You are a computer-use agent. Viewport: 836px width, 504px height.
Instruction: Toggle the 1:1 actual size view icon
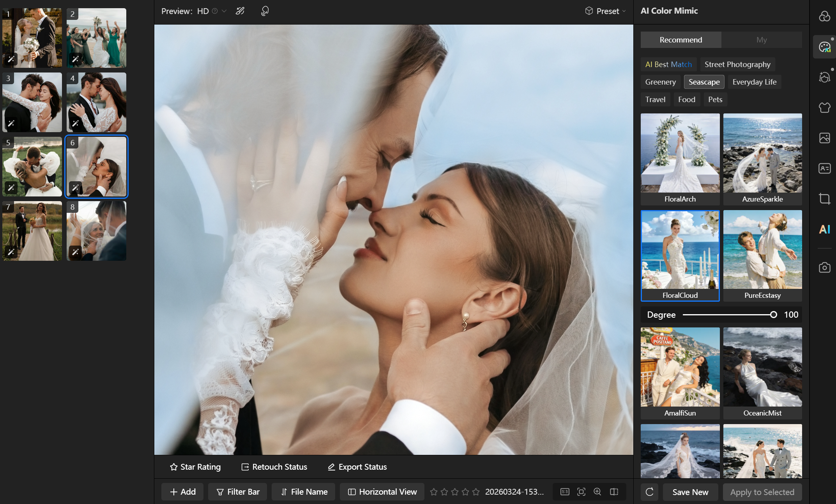tap(565, 492)
